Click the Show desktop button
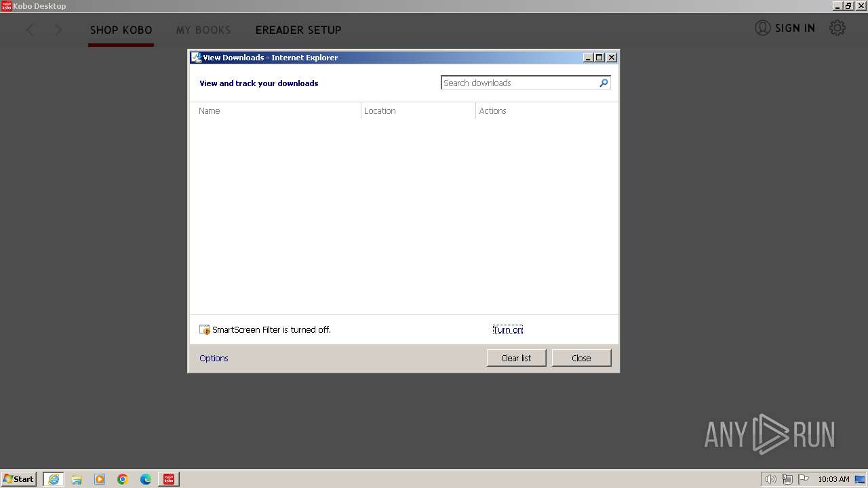The height and width of the screenshot is (488, 868). point(861,479)
